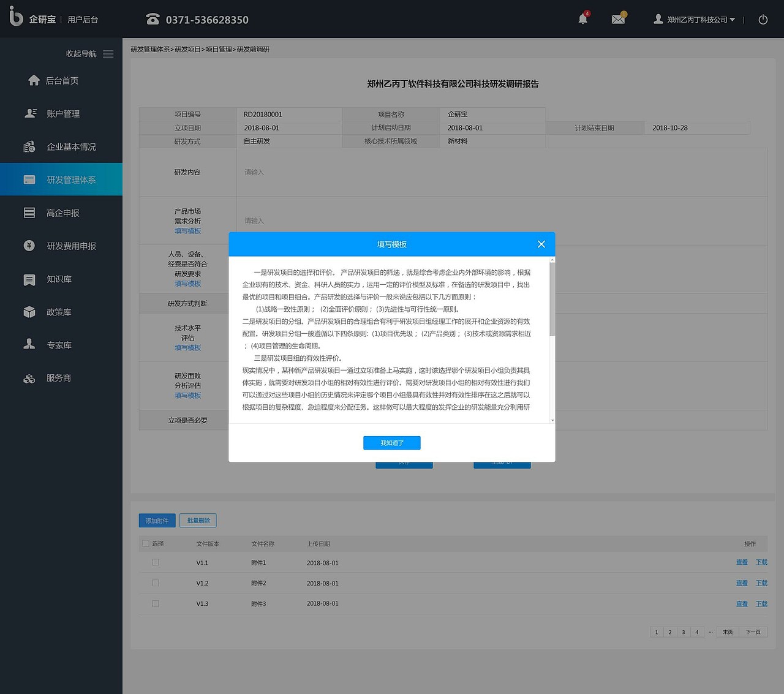This screenshot has width=784, height=694.
Task: Click the 研发费用申报 yen icon
Action: (29, 246)
